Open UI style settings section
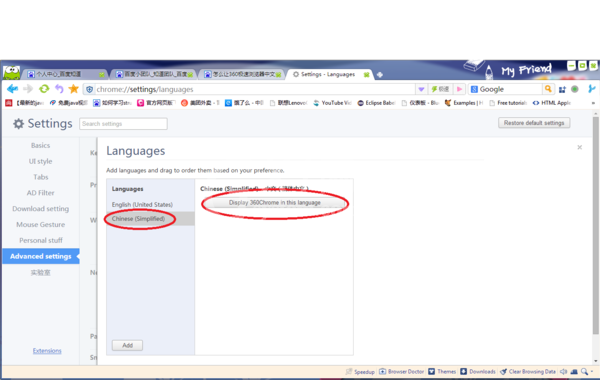 coord(41,161)
